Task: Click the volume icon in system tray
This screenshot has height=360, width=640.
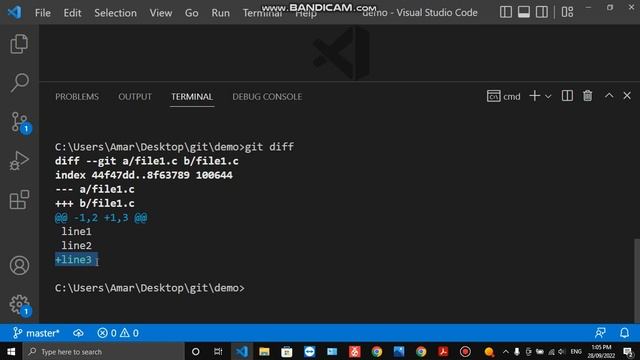Action: click(x=562, y=351)
